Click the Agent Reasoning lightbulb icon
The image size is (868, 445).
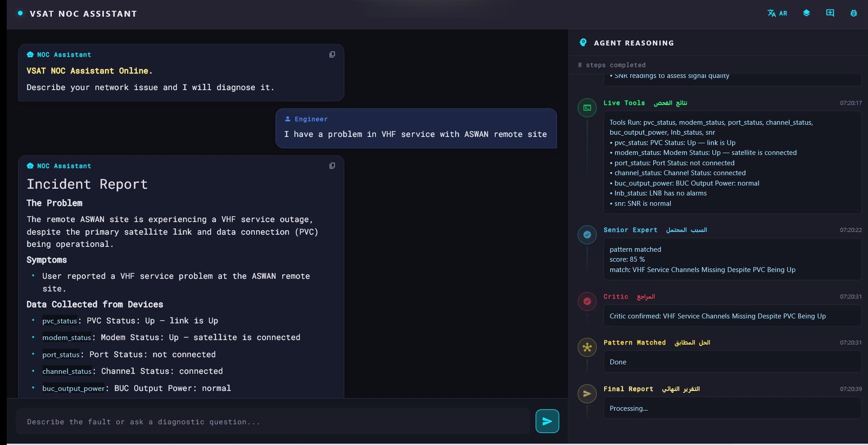[583, 42]
